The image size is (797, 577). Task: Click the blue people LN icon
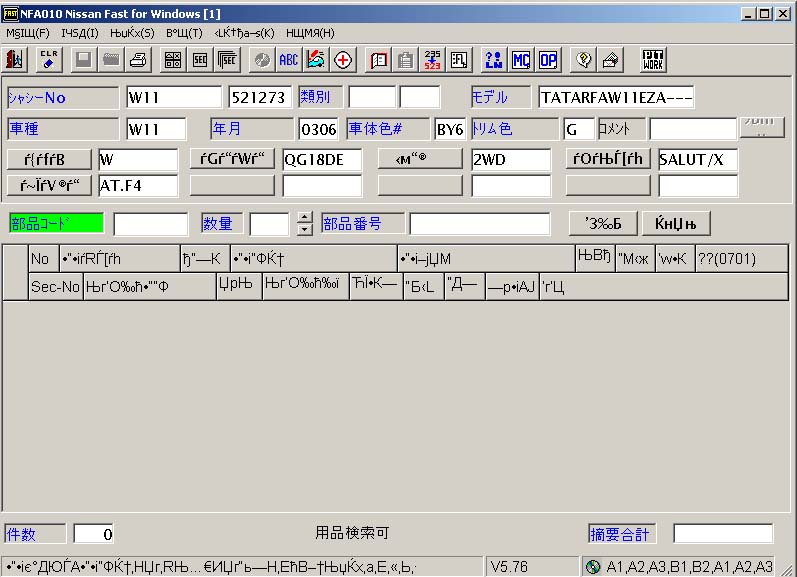click(x=494, y=60)
